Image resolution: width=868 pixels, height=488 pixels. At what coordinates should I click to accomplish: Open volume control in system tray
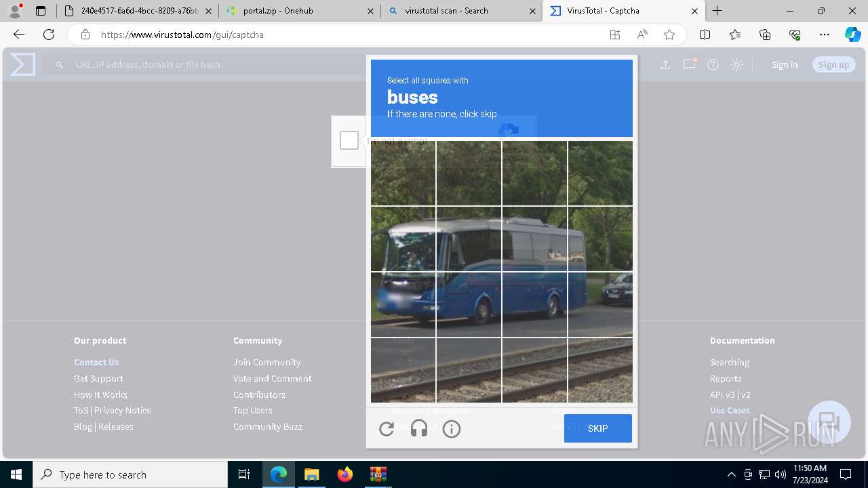coord(781,474)
